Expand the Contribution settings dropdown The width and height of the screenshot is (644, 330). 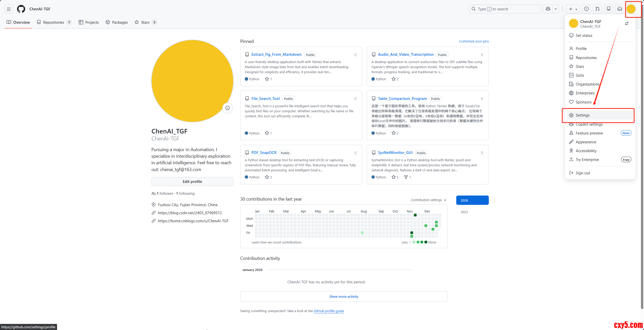click(x=428, y=200)
